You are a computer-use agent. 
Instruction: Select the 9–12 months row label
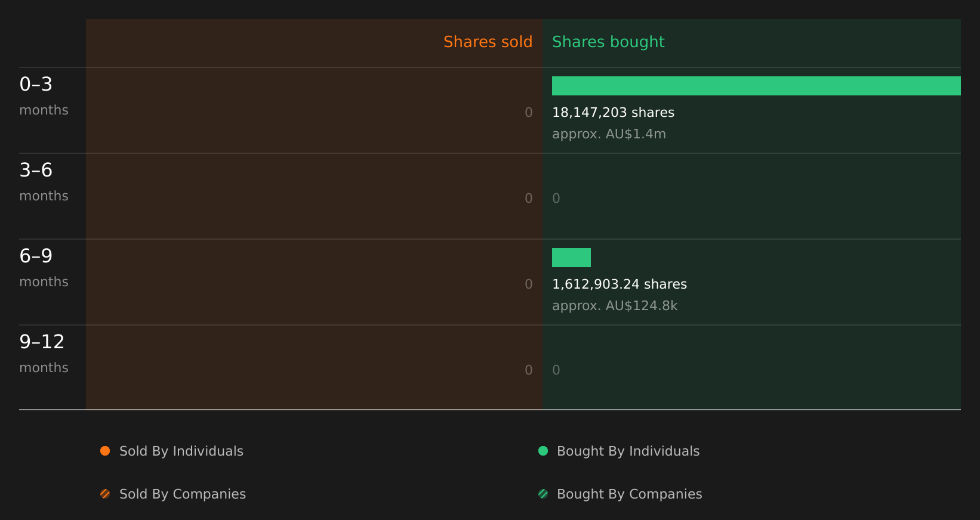(x=44, y=354)
